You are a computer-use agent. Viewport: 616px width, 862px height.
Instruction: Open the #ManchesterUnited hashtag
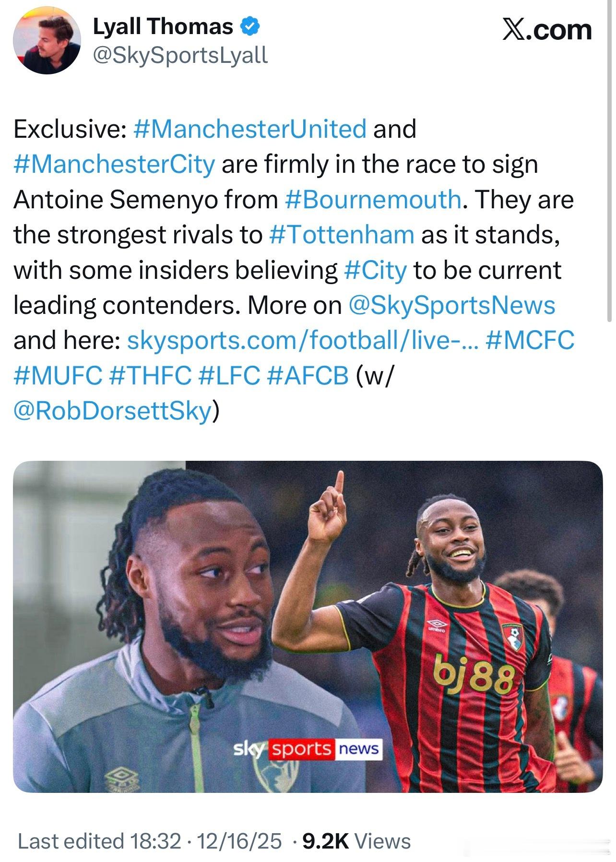[249, 129]
